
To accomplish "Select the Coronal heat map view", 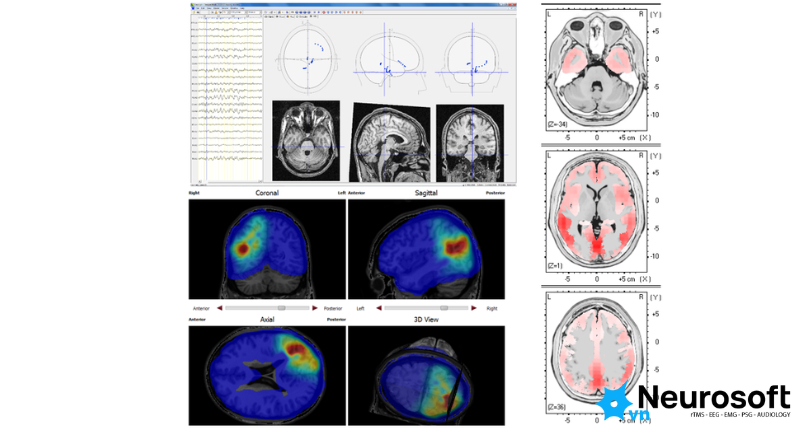I will click(x=267, y=249).
